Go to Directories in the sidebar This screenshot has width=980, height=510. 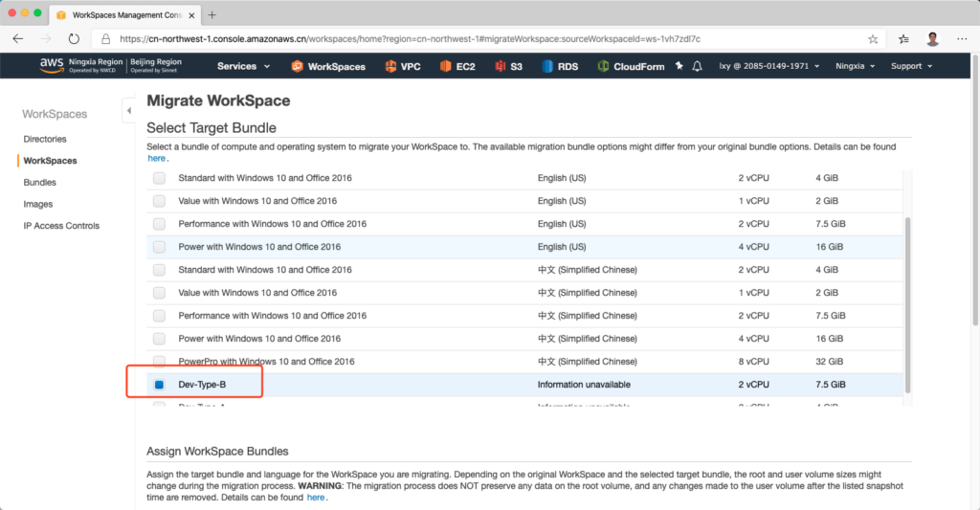(x=45, y=140)
